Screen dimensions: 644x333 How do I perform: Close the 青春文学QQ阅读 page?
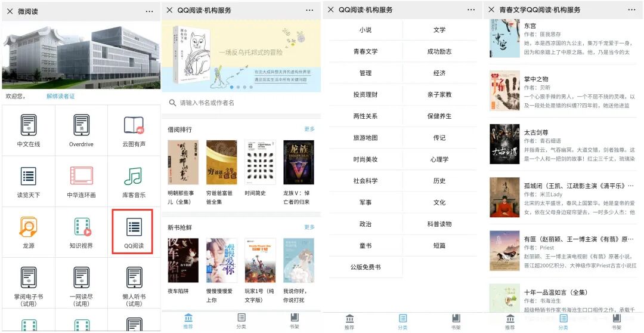click(x=491, y=10)
